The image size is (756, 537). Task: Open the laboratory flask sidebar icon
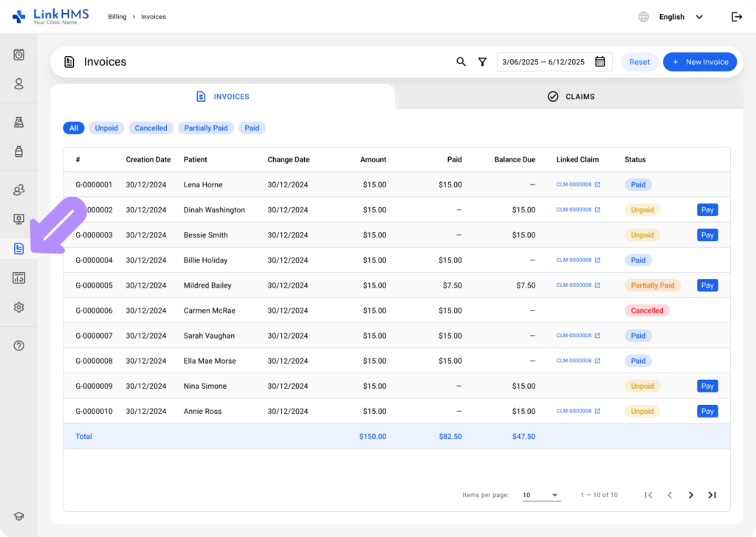coord(18,122)
